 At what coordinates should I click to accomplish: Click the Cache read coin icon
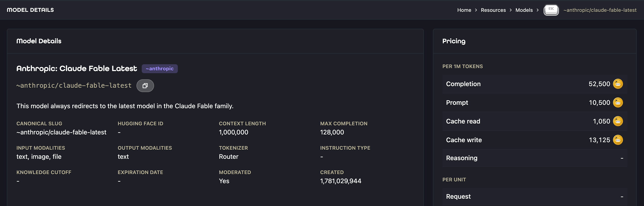click(618, 121)
